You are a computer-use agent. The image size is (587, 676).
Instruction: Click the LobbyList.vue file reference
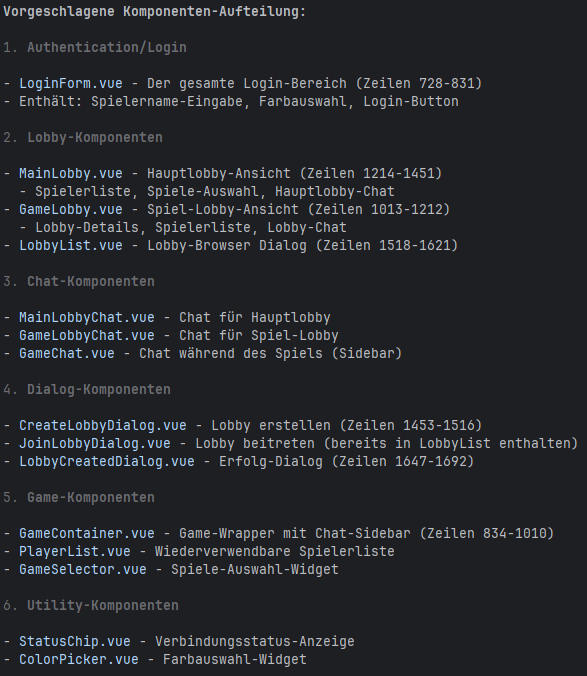(x=71, y=245)
